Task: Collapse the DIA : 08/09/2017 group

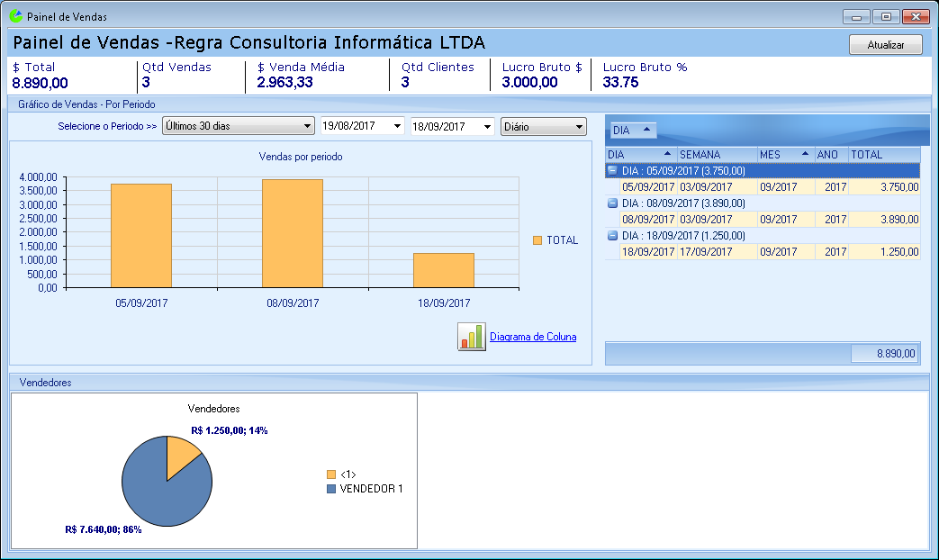Action: click(612, 203)
